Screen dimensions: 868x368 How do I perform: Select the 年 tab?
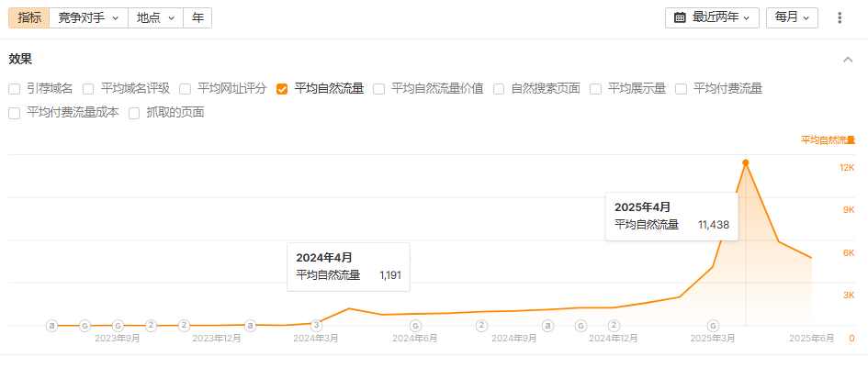click(197, 17)
